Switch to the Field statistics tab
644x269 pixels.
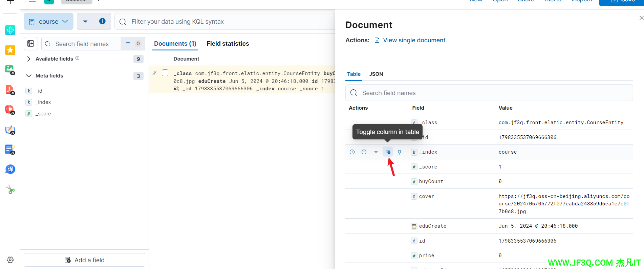click(228, 44)
